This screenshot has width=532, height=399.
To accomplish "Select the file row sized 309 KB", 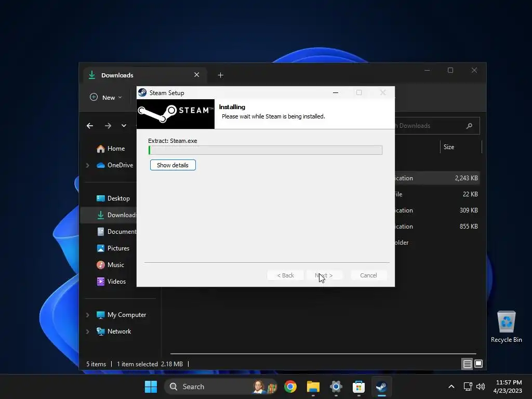I will (437, 210).
